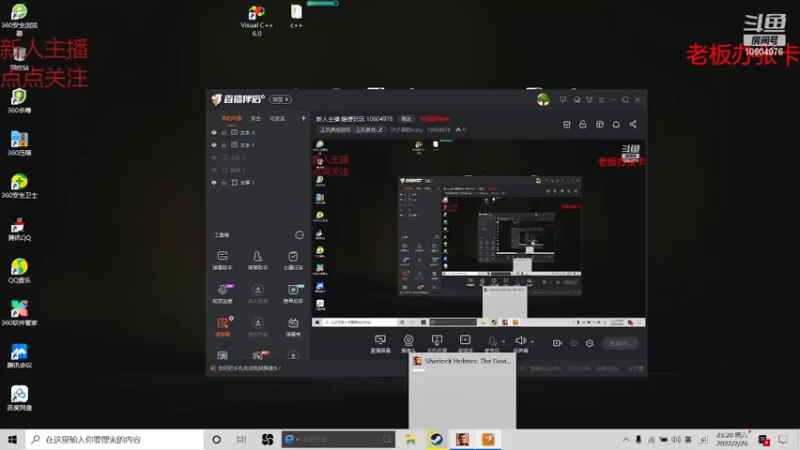Open the user avatar in the title bar
The image size is (800, 450).
[543, 99]
